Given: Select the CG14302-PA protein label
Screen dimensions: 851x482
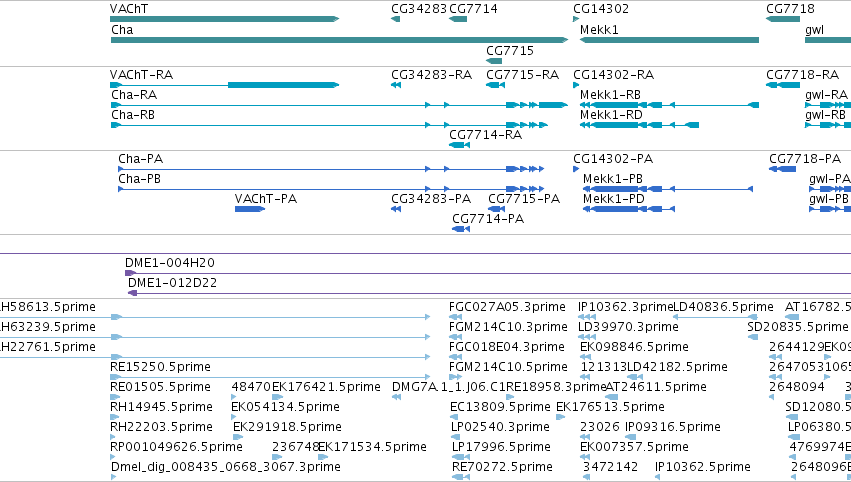Looking at the screenshot, I should click(x=613, y=158).
